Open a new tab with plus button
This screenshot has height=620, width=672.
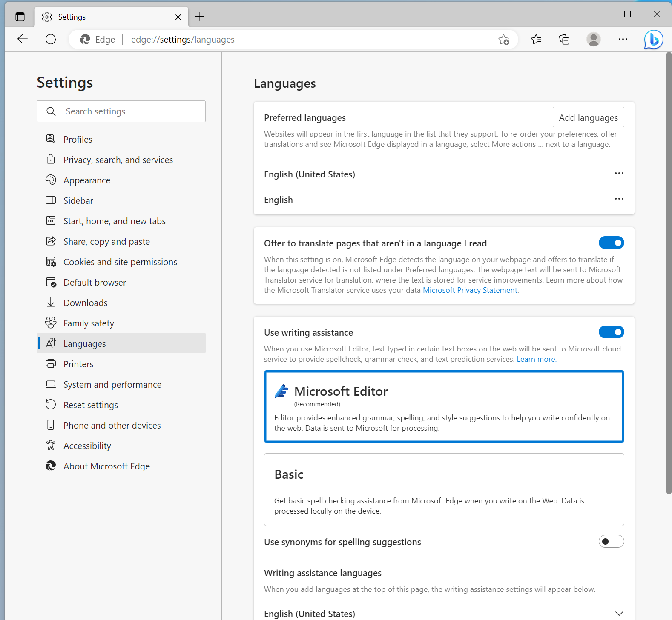point(199,17)
